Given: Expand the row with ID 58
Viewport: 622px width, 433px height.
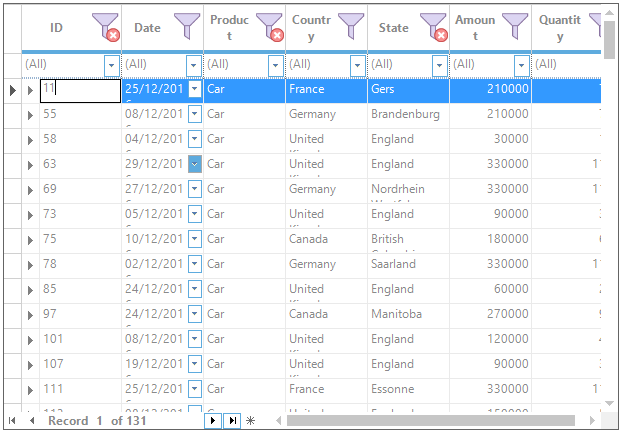Looking at the screenshot, I should (31, 140).
